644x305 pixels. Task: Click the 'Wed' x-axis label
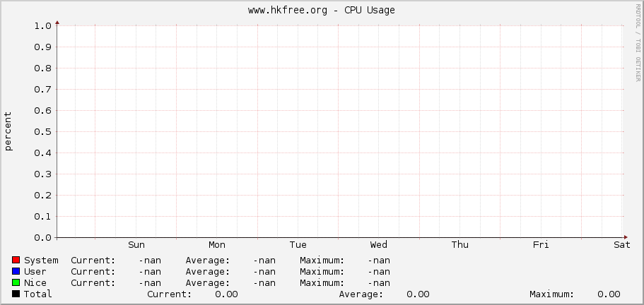[378, 245]
